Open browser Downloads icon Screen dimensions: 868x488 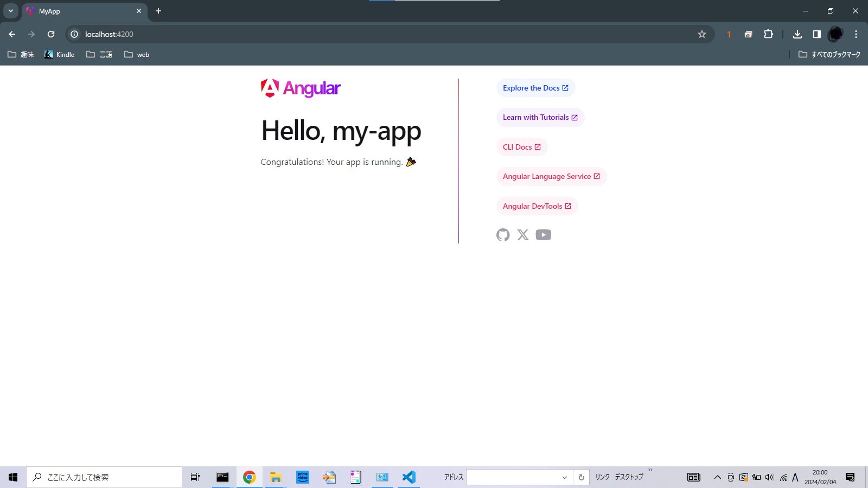click(797, 34)
